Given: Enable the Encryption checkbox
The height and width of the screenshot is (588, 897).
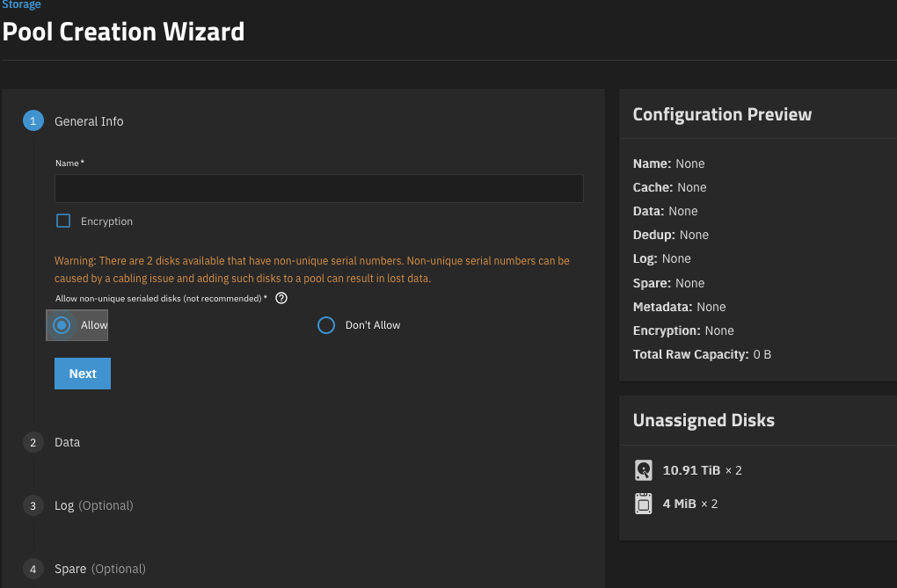Looking at the screenshot, I should pos(63,221).
